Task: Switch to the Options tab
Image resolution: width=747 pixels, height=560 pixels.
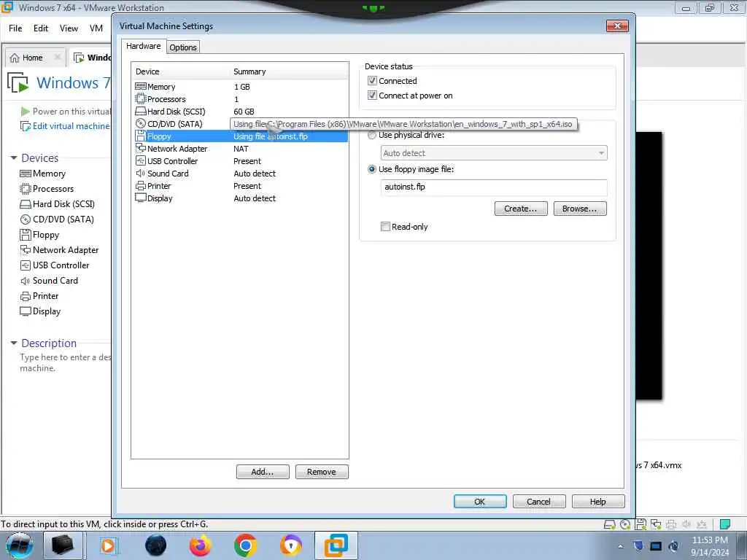Action: click(183, 47)
